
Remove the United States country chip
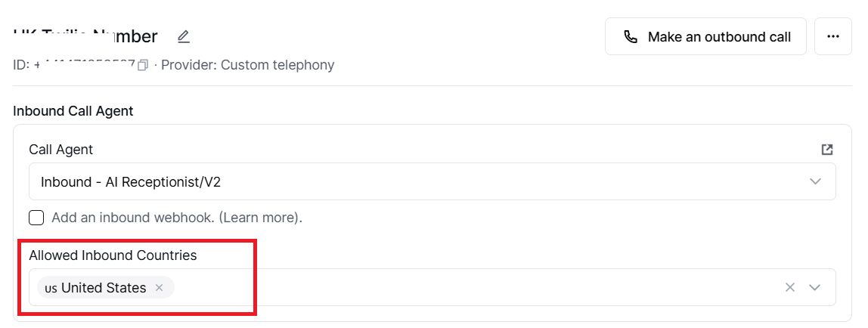point(159,288)
